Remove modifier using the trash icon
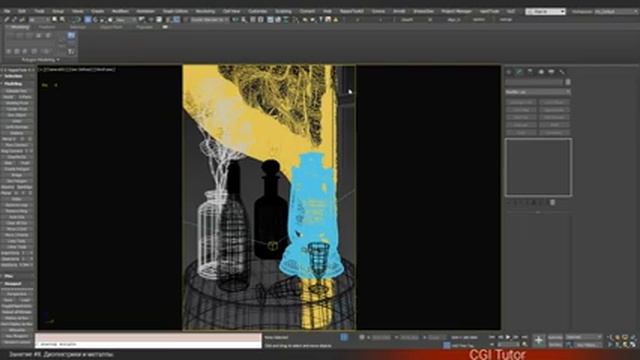This screenshot has height=360, width=640. 552,202
